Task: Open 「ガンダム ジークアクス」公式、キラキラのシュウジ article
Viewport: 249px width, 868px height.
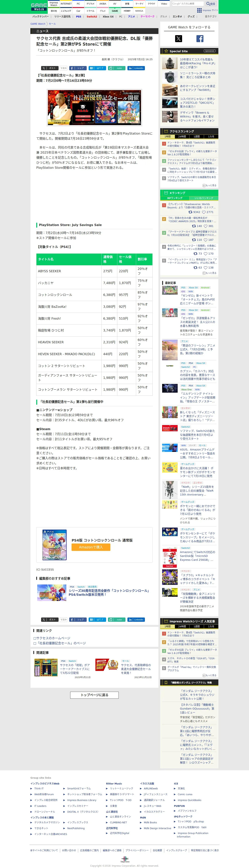Action: (198, 695)
